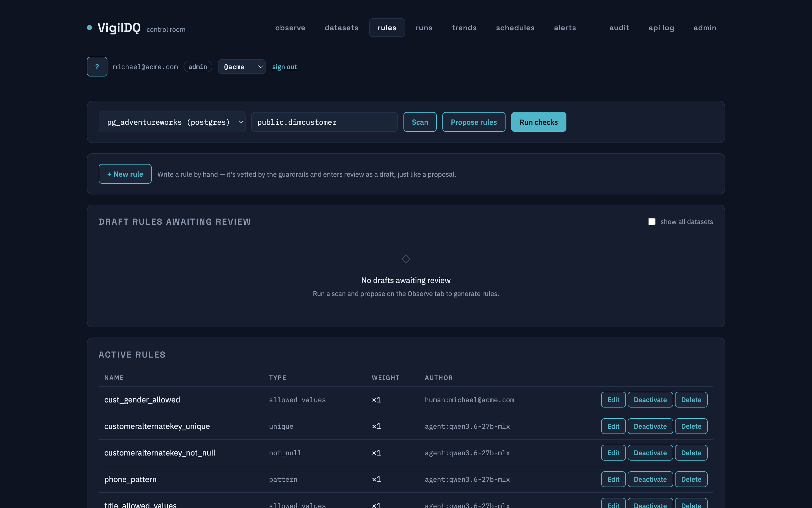Deactivate the customeralternatekey_unique rule
The width and height of the screenshot is (812, 508).
point(650,426)
